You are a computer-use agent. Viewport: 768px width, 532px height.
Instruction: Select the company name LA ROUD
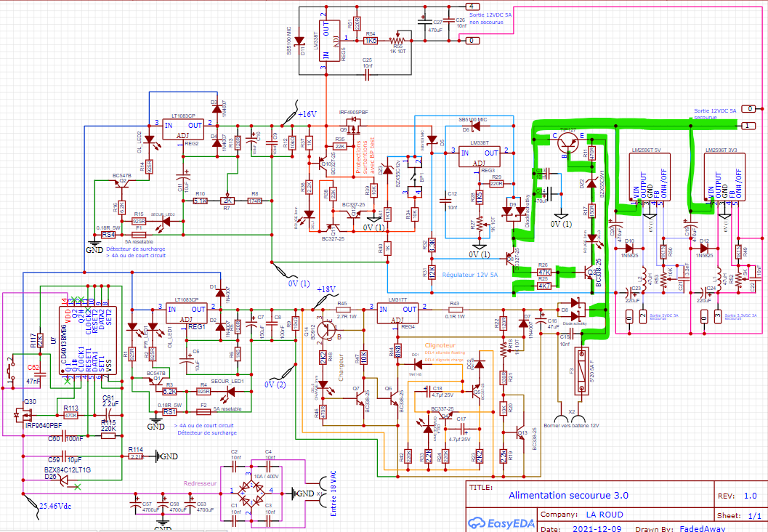(x=605, y=515)
